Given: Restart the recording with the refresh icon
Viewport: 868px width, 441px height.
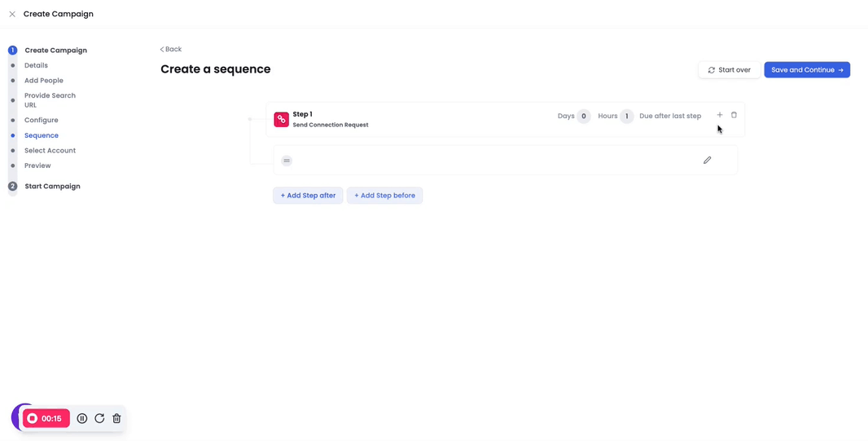Looking at the screenshot, I should 99,418.
